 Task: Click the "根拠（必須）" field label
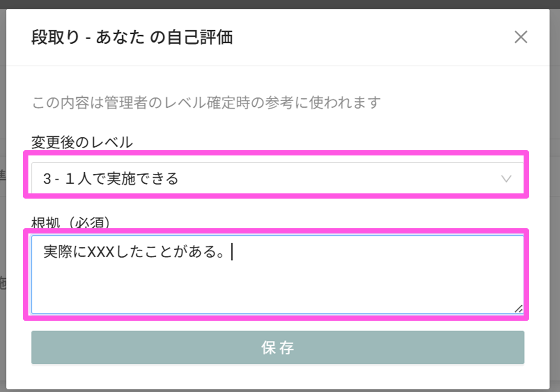pyautogui.click(x=70, y=222)
